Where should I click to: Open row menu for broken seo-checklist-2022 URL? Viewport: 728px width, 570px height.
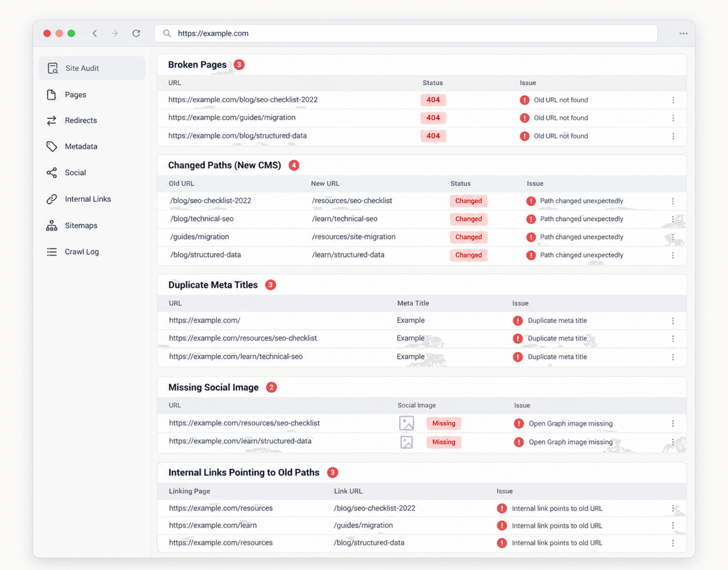(x=673, y=100)
